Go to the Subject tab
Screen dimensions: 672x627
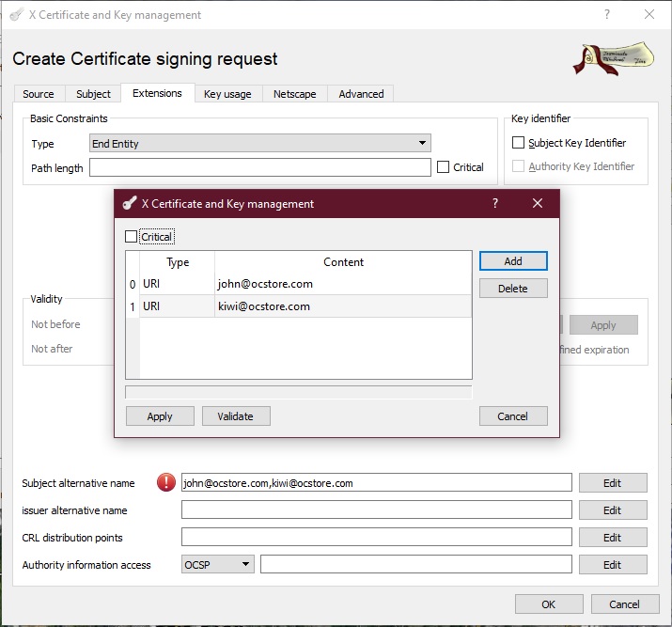tap(93, 94)
